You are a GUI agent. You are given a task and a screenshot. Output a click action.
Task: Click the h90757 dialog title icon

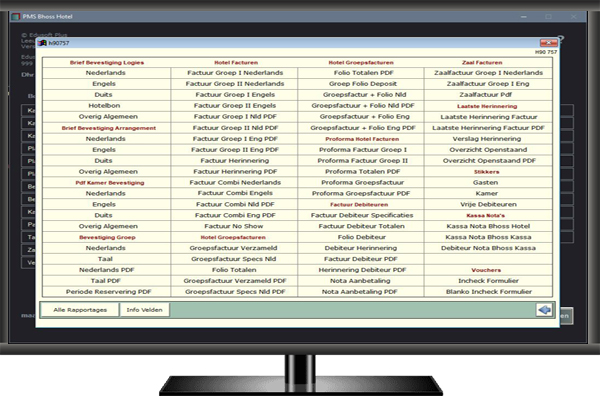pos(42,43)
